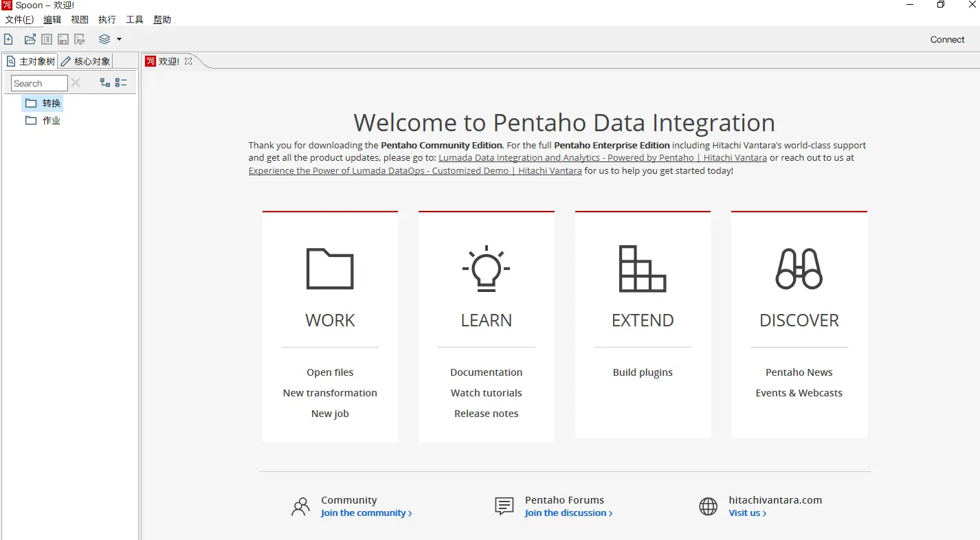This screenshot has width=980, height=540.
Task: Close the 欢迎! tab
Action: 188,61
